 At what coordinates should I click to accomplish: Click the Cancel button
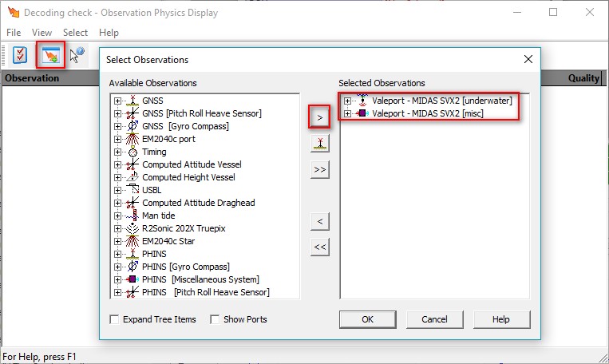click(435, 319)
